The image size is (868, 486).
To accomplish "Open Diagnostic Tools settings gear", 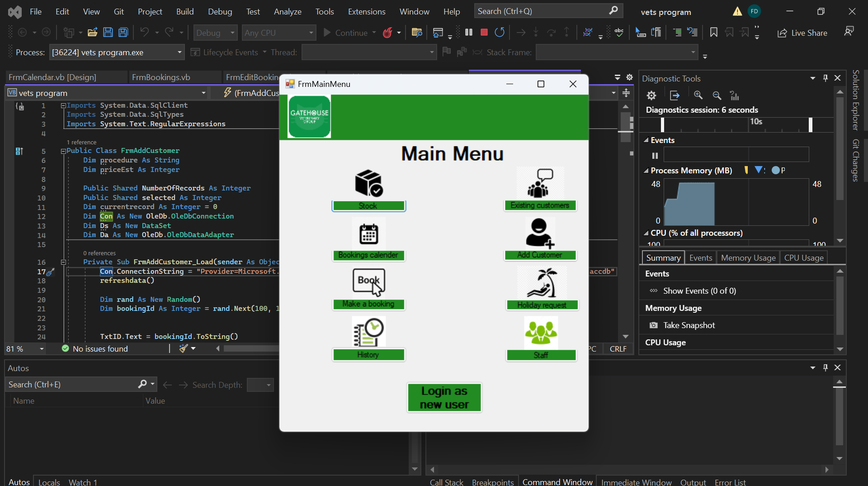I will click(x=651, y=95).
